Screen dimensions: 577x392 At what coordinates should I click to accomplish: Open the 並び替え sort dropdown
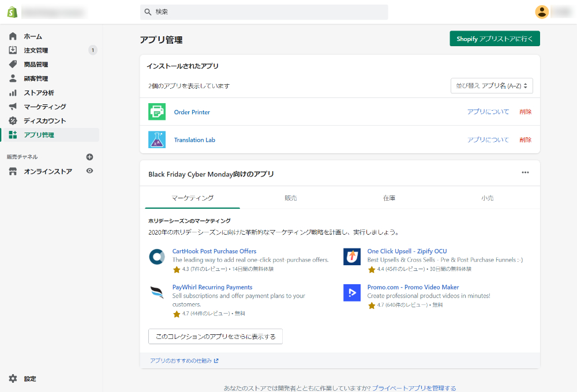(492, 86)
